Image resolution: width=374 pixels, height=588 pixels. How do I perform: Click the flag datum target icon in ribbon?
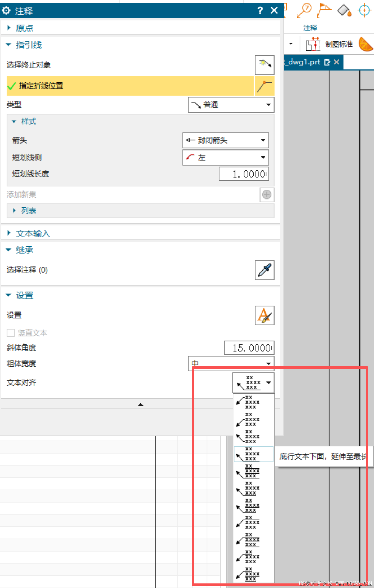[x=324, y=10]
